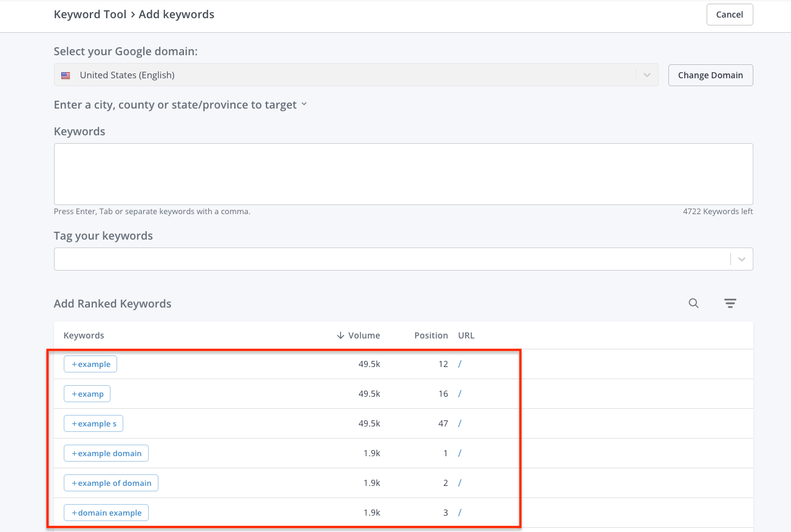Add the keyword "example of domain"

click(111, 483)
